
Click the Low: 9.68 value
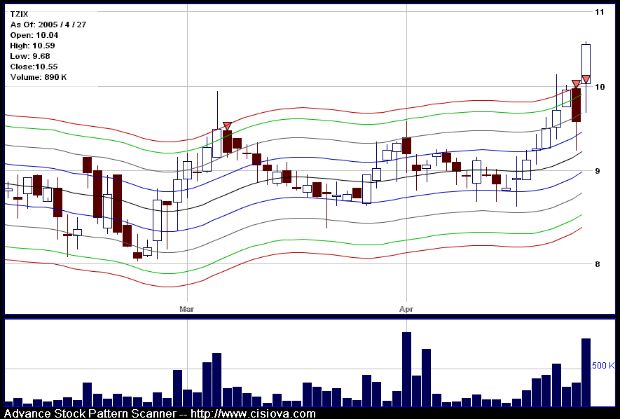click(x=30, y=56)
